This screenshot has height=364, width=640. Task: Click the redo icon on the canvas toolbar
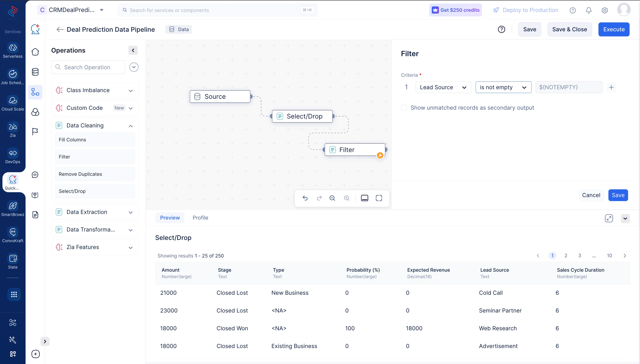[x=319, y=198]
